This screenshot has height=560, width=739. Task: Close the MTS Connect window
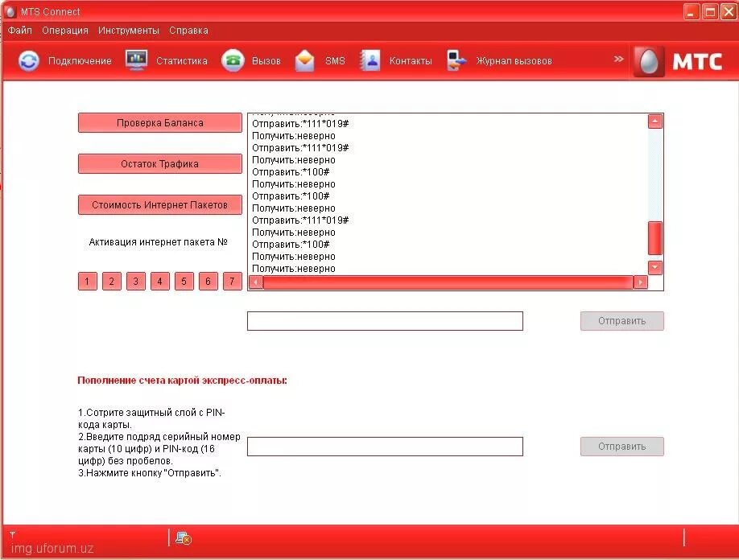pyautogui.click(x=729, y=12)
